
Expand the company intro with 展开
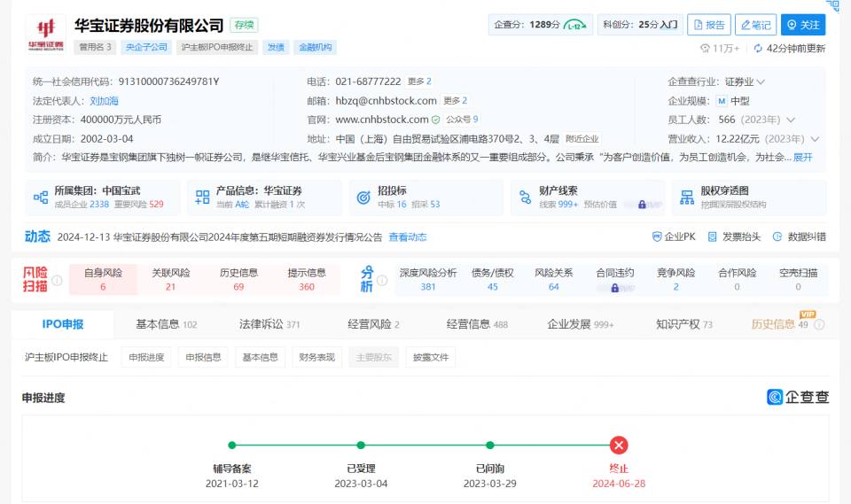point(803,158)
